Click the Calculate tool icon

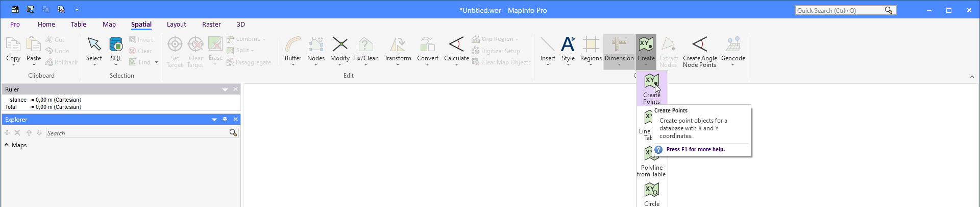tap(456, 44)
